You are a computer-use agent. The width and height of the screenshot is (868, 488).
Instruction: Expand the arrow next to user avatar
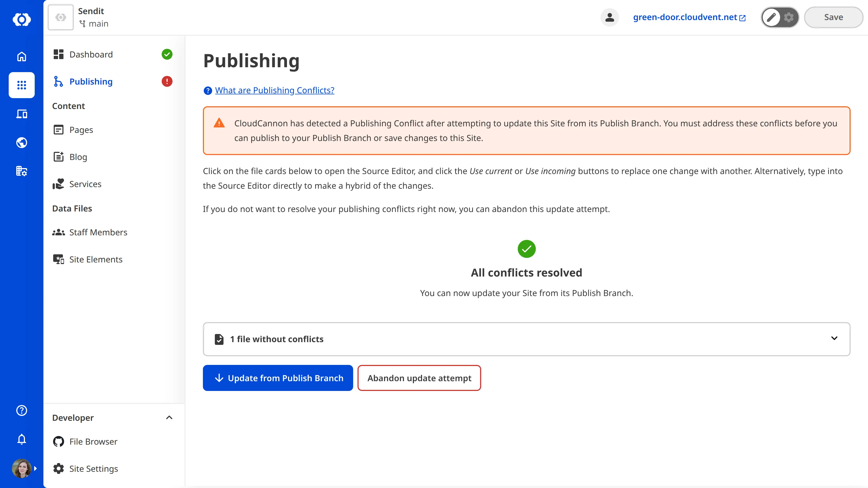point(35,468)
